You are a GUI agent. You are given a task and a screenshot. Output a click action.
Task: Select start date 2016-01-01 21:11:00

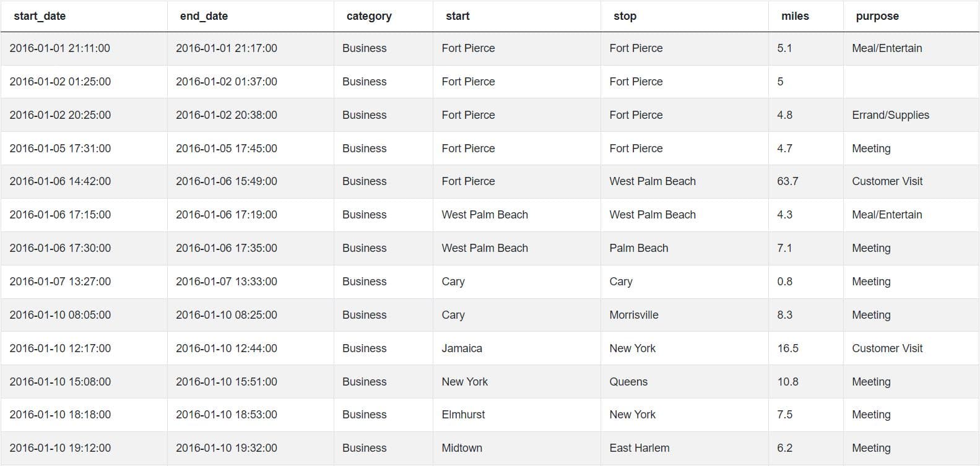click(59, 48)
